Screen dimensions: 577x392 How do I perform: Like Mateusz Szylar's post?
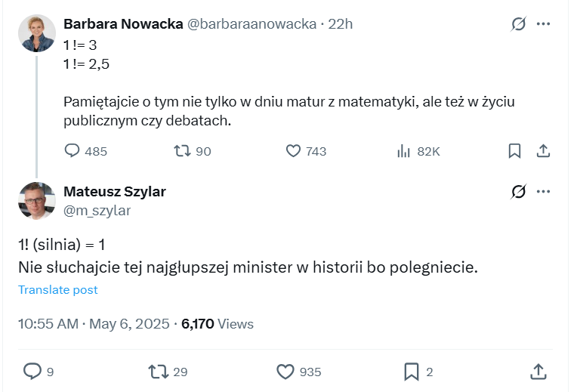(285, 371)
